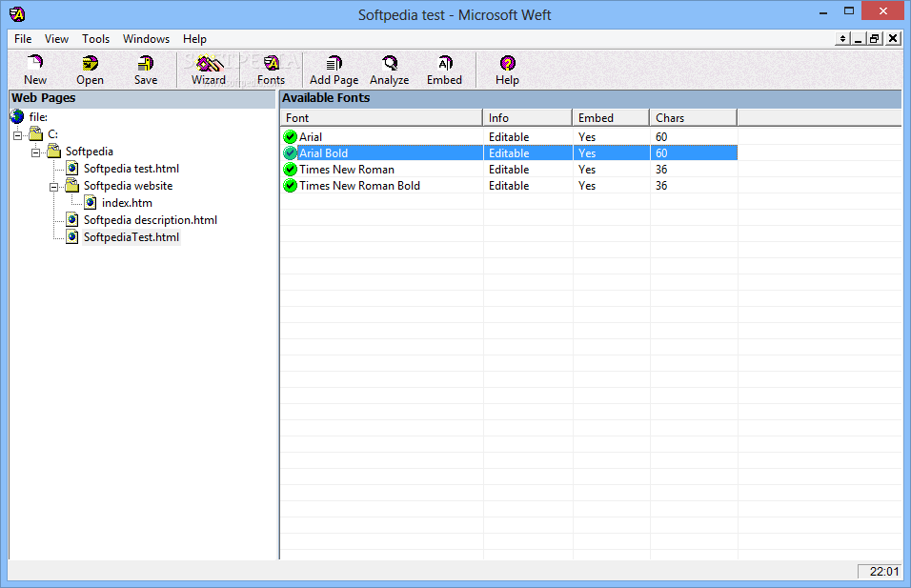Sort by the Embed column header
Image resolution: width=911 pixels, height=588 pixels.
coord(611,118)
